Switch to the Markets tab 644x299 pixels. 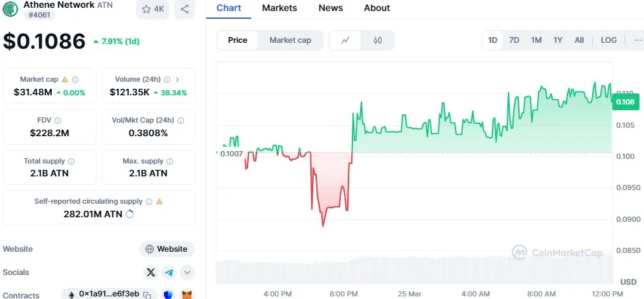coord(279,8)
